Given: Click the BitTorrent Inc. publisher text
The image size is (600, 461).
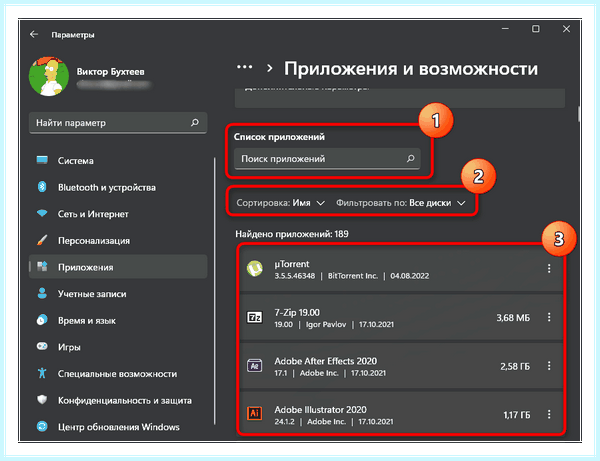Looking at the screenshot, I should click(x=353, y=276).
